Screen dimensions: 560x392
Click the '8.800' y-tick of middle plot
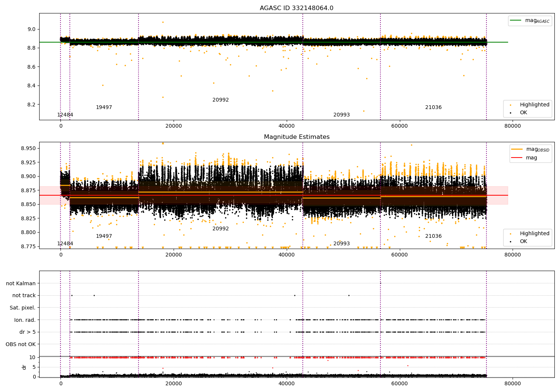(x=28, y=232)
